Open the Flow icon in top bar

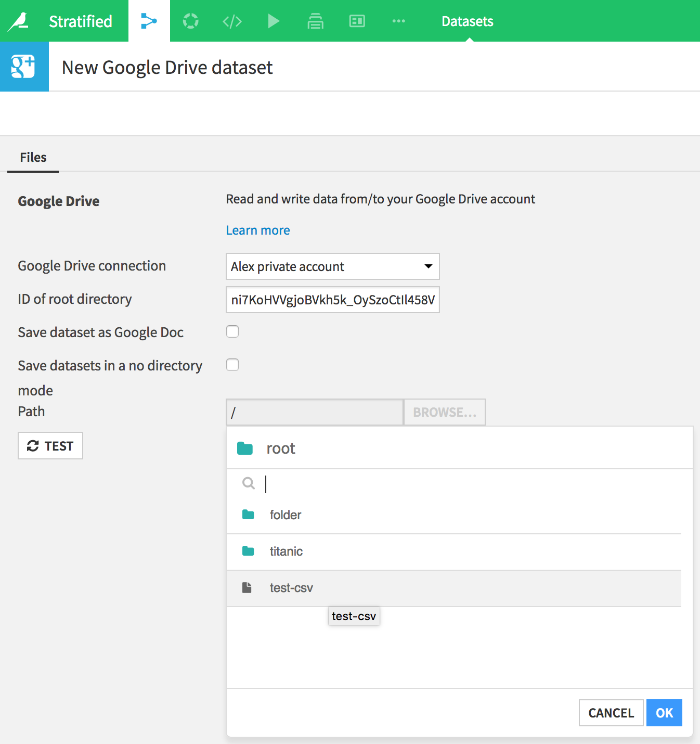coord(149,21)
